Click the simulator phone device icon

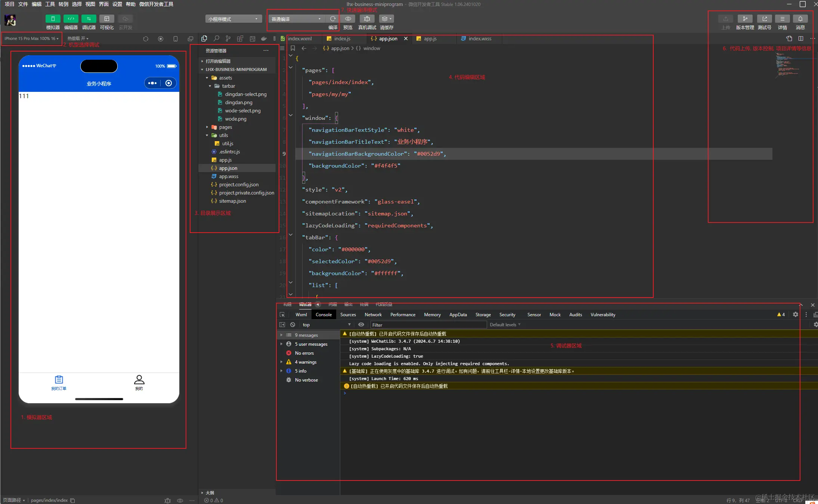tap(176, 39)
